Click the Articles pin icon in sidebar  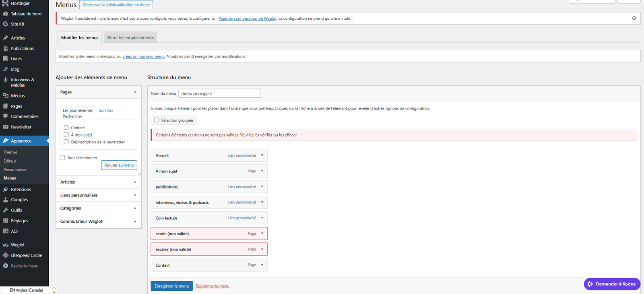(6, 38)
